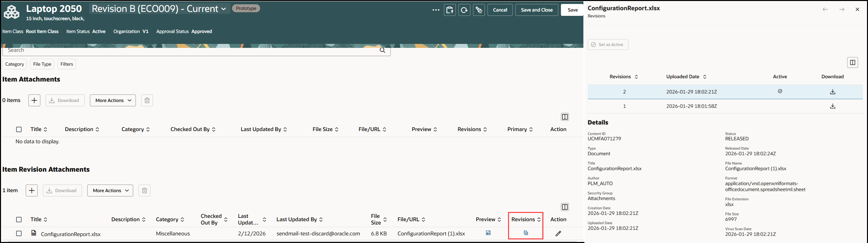Add a new item attachment with plus icon

coord(34,100)
